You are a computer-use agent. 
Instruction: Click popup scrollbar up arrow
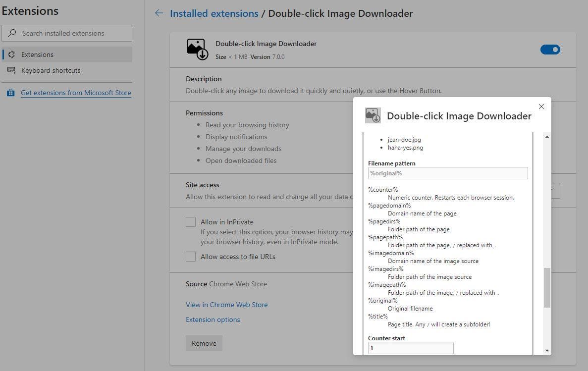click(x=547, y=137)
